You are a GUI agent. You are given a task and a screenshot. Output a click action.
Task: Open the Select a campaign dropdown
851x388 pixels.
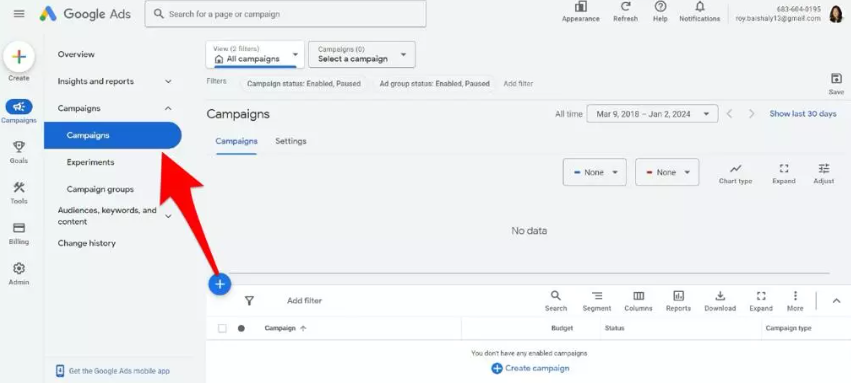[361, 54]
